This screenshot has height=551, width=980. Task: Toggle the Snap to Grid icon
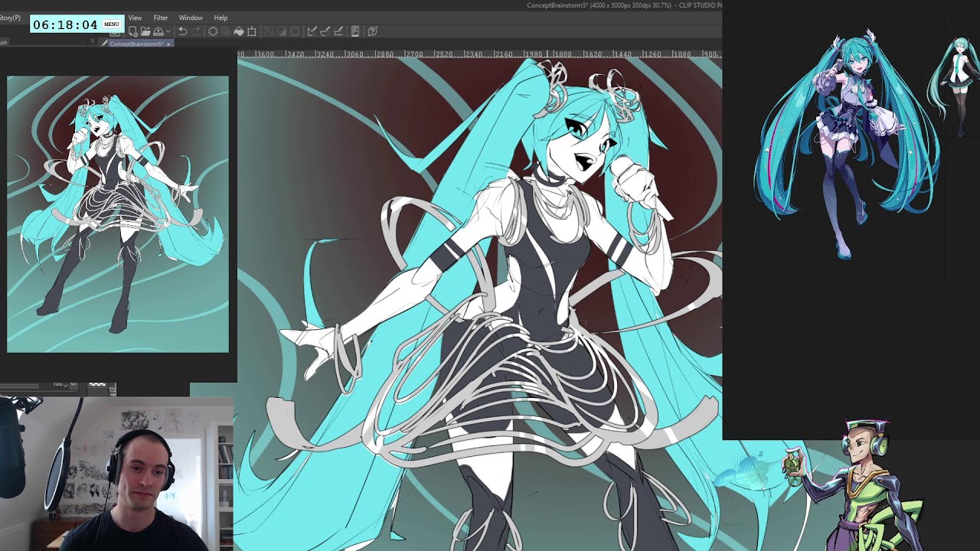[x=338, y=31]
